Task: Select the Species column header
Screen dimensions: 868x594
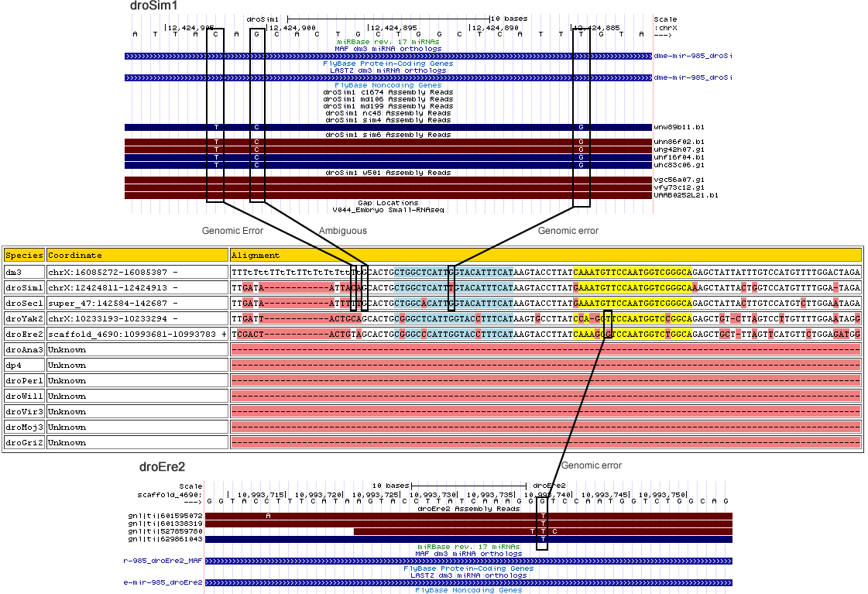Action: [24, 255]
